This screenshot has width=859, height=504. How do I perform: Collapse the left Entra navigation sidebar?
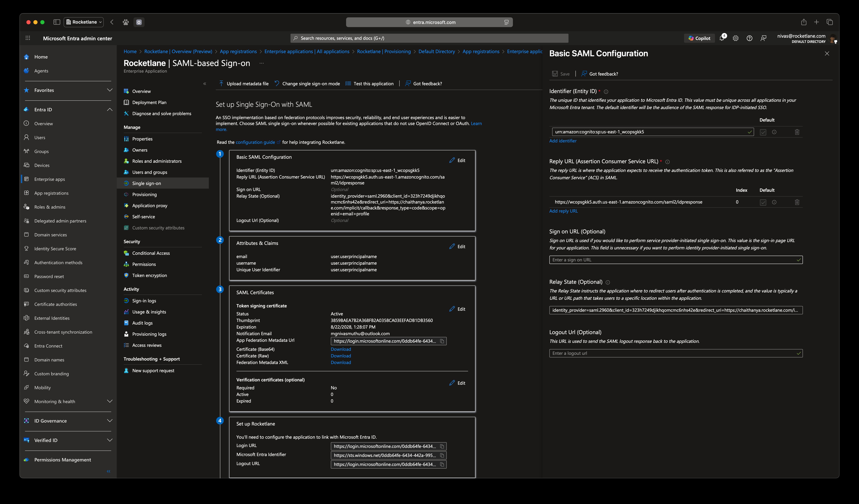pos(108,471)
